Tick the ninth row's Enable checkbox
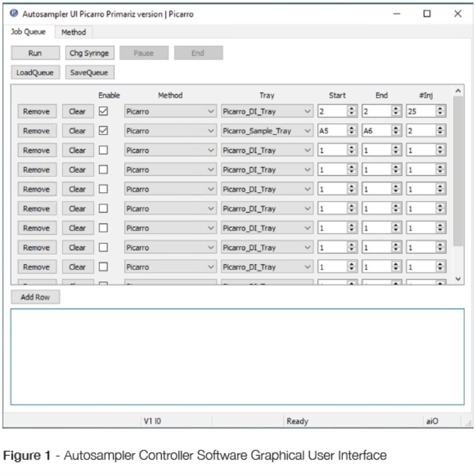Viewport: 476px width, 476px height. [103, 266]
